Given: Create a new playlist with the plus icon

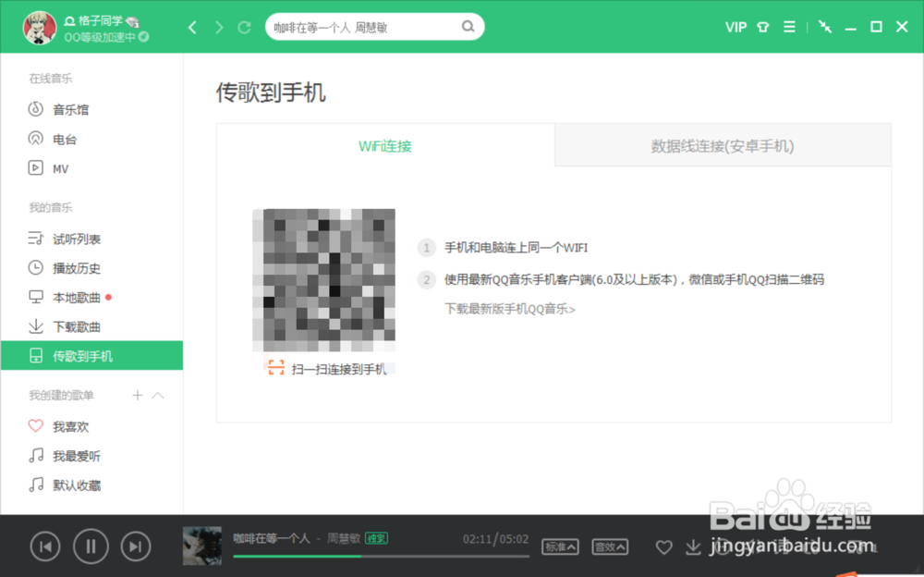Looking at the screenshot, I should pos(136,395).
